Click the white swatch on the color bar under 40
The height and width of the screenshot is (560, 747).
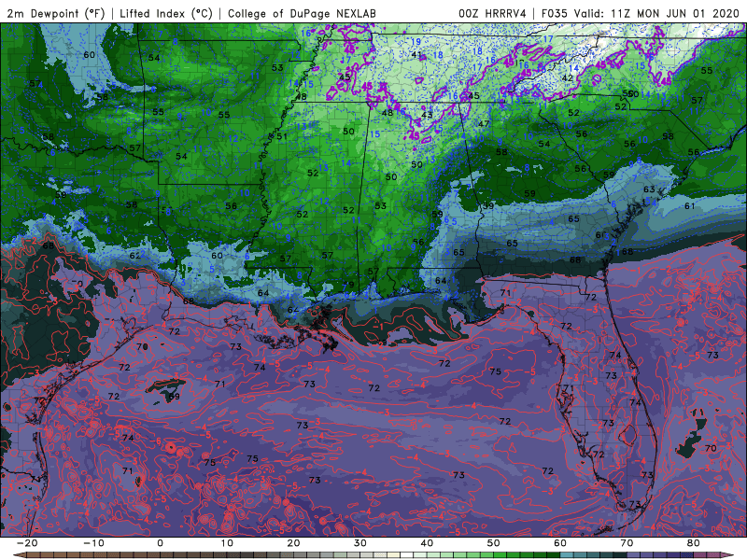pos(405,555)
